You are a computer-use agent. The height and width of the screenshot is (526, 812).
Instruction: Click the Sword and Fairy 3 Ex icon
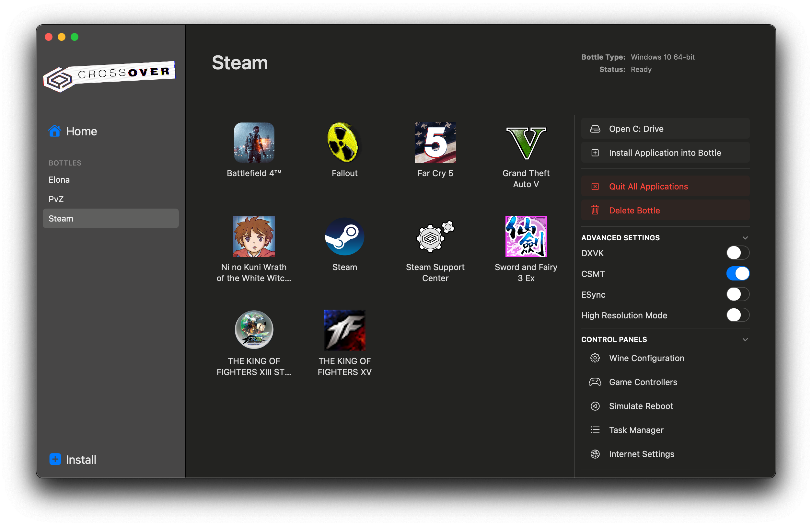pyautogui.click(x=526, y=236)
